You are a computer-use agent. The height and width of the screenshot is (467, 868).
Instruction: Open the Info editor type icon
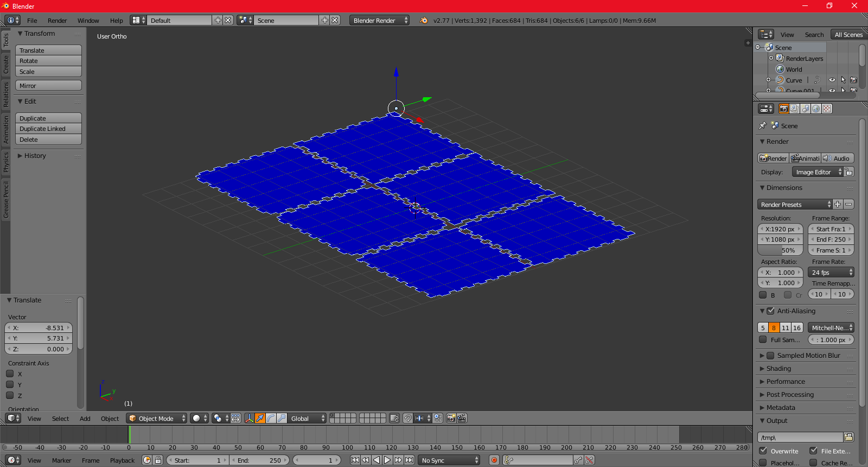click(12, 20)
